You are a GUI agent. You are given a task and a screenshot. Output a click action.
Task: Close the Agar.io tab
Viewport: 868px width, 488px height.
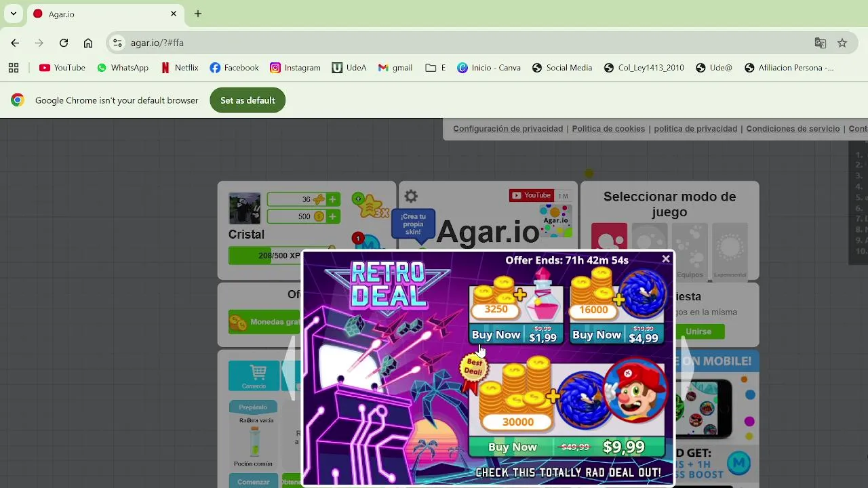174,14
